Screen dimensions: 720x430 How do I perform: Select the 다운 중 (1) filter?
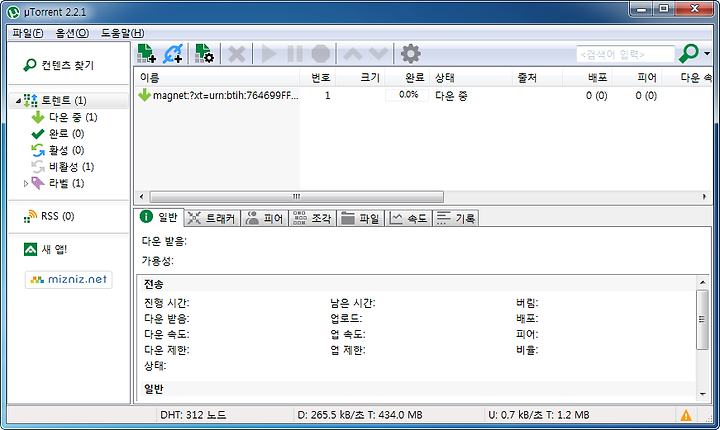[x=64, y=118]
